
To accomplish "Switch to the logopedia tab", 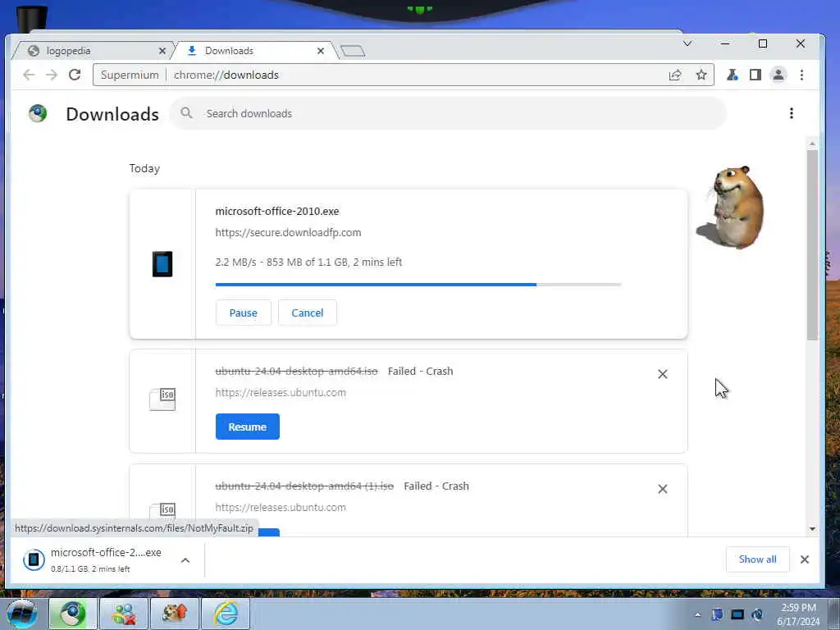I will 91,51.
